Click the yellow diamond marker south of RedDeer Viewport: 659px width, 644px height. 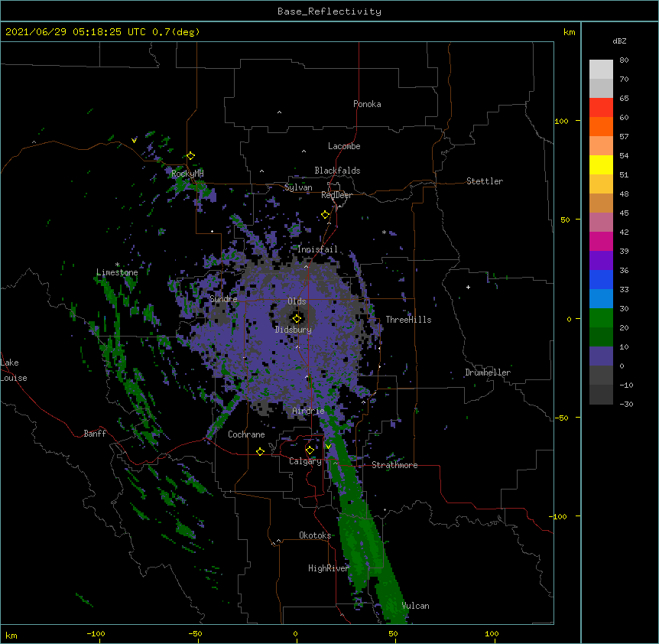pos(326,215)
